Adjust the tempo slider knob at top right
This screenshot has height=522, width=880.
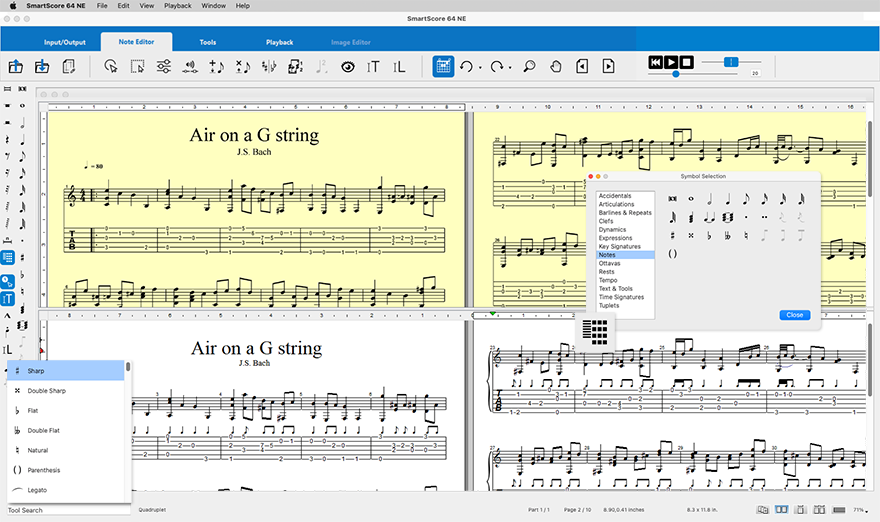731,62
